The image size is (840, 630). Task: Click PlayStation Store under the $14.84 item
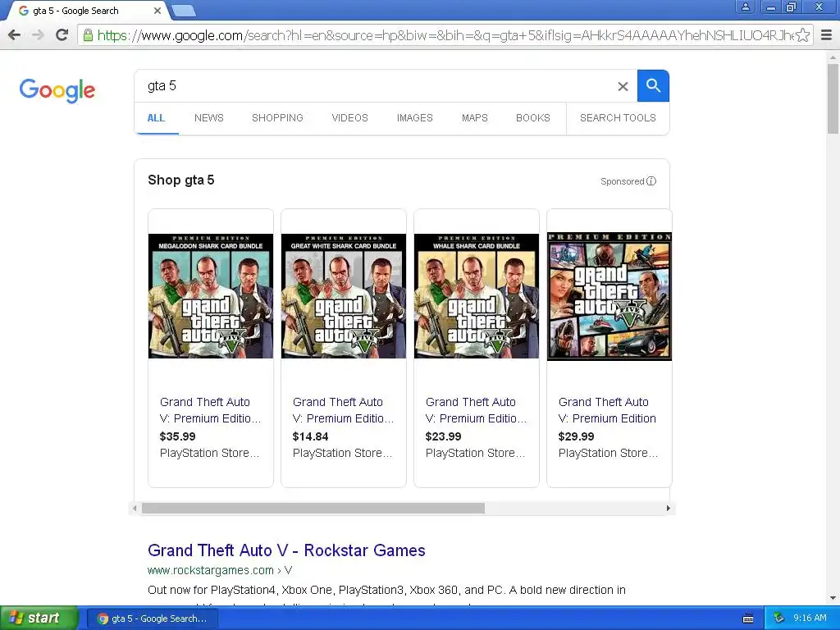(x=342, y=453)
